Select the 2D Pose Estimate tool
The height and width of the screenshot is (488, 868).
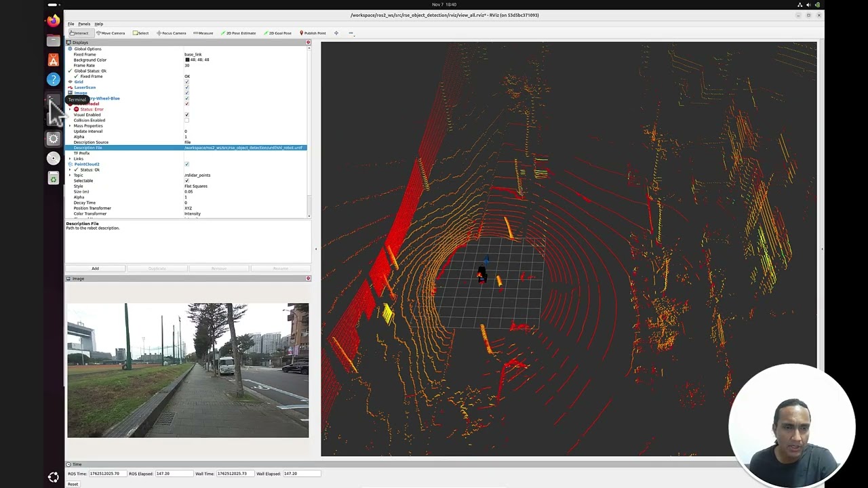click(x=238, y=33)
